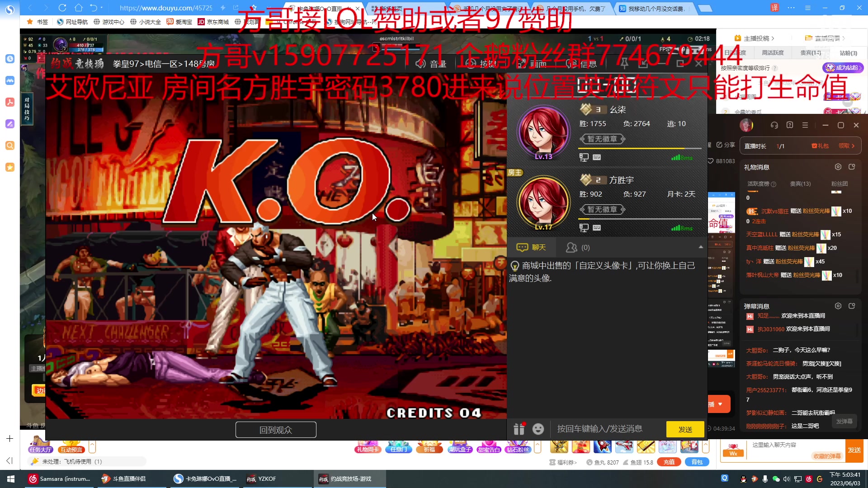Click 暂无徽章 badge under 幺柒
The height and width of the screenshot is (488, 868).
(602, 139)
